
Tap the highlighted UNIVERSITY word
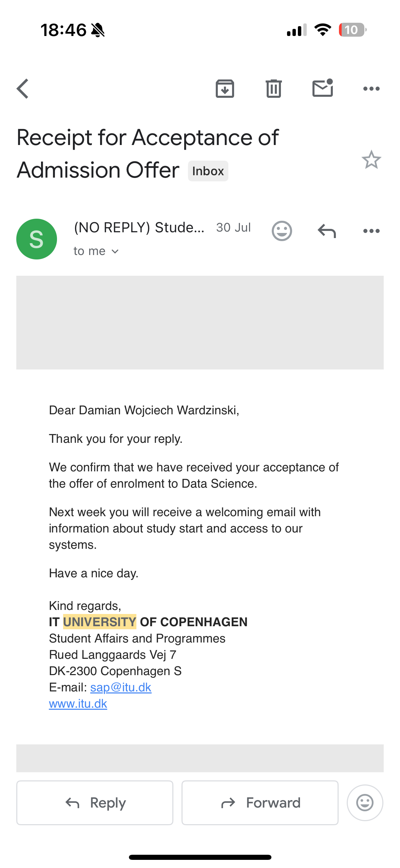[x=99, y=622]
